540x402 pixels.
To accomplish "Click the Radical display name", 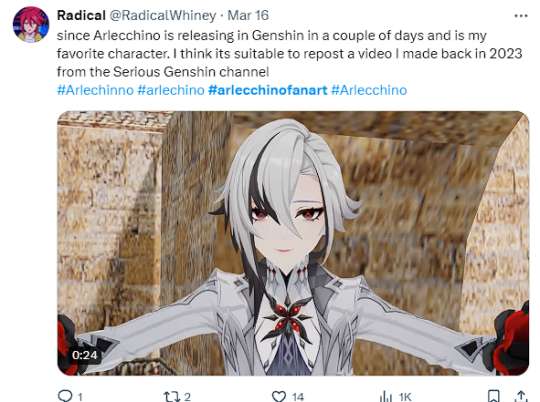I will click(81, 16).
